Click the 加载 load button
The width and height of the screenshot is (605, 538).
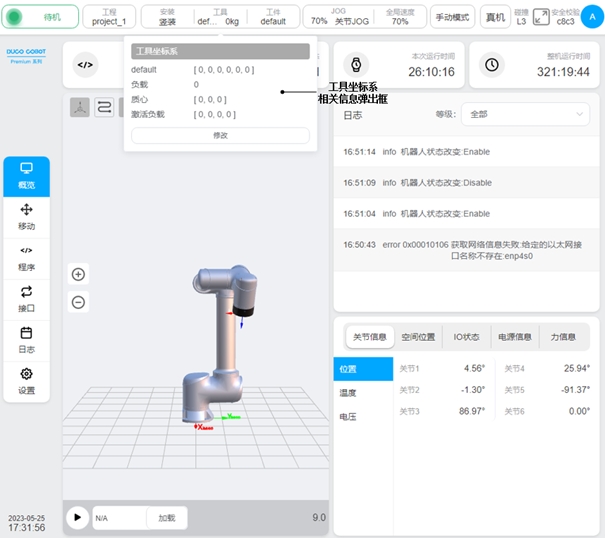166,518
